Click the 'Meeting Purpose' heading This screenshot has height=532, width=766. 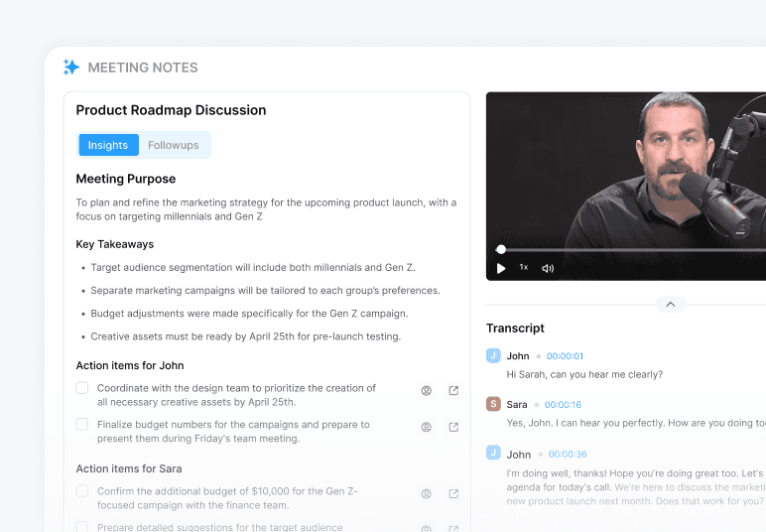pos(126,179)
